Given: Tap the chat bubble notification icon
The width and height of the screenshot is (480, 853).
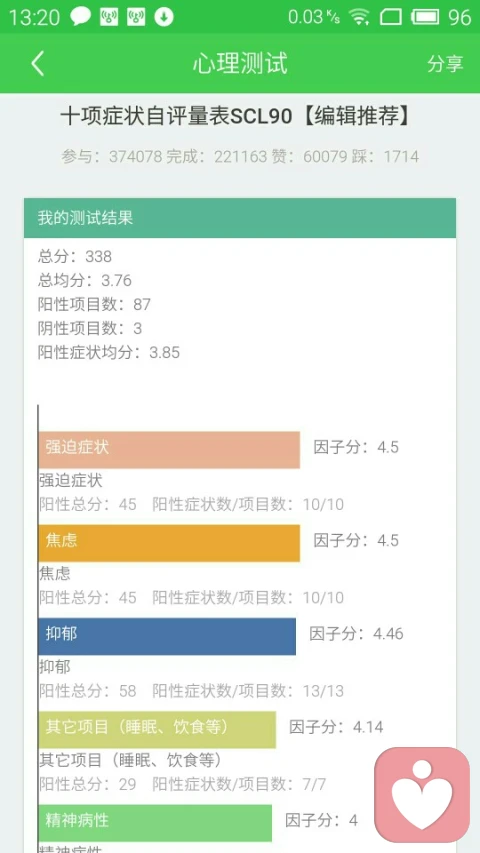Looking at the screenshot, I should (81, 17).
